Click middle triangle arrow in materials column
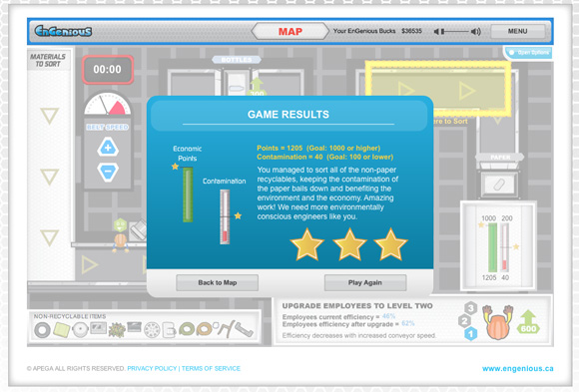 (50, 177)
